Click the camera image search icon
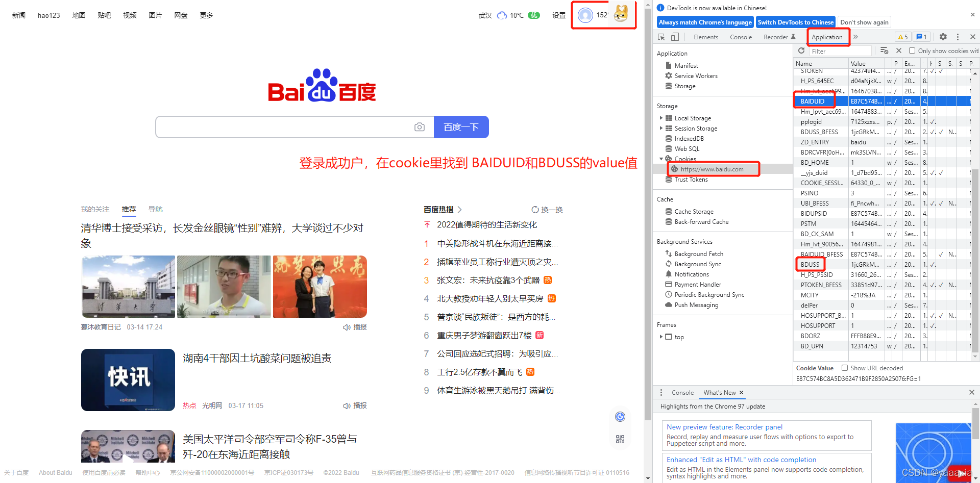980x483 pixels. [x=420, y=127]
